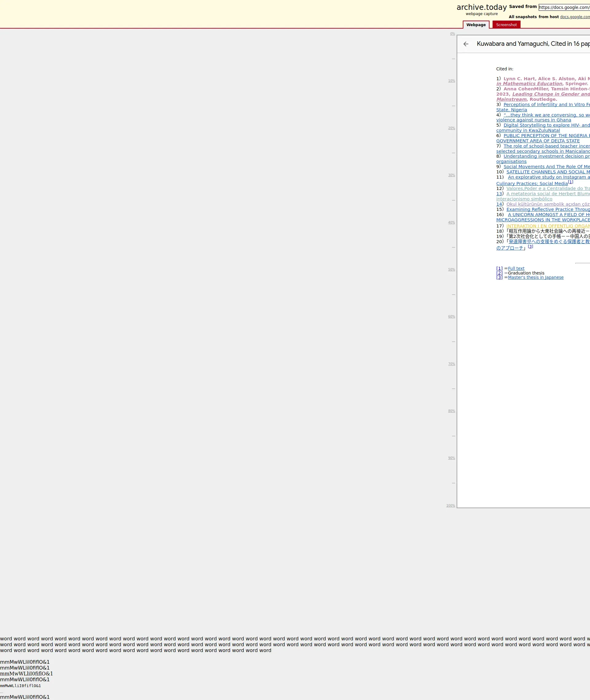Image resolution: width=590 pixels, height=700 pixels.
Task: Click the back arrow icon
Action: click(466, 44)
